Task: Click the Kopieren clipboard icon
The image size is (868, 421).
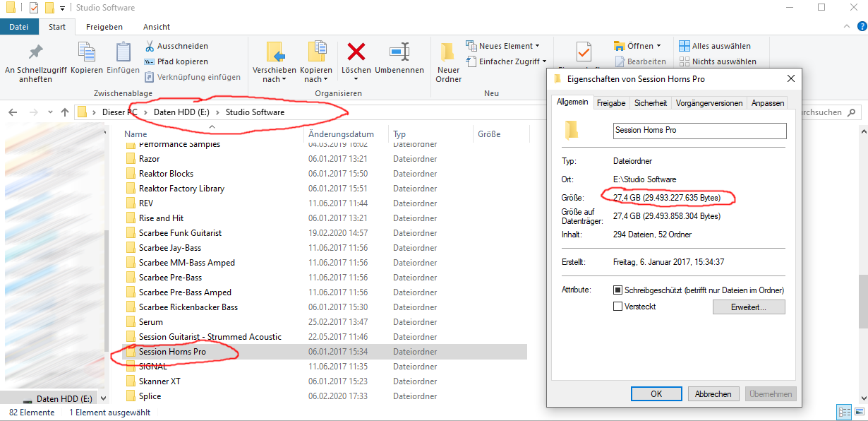Action: pos(87,59)
